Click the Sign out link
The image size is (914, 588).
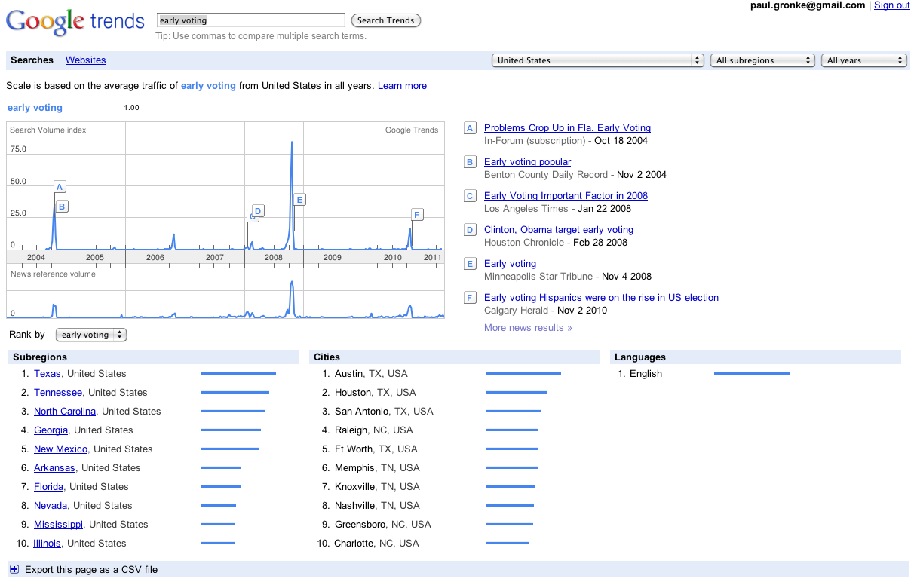pos(892,5)
